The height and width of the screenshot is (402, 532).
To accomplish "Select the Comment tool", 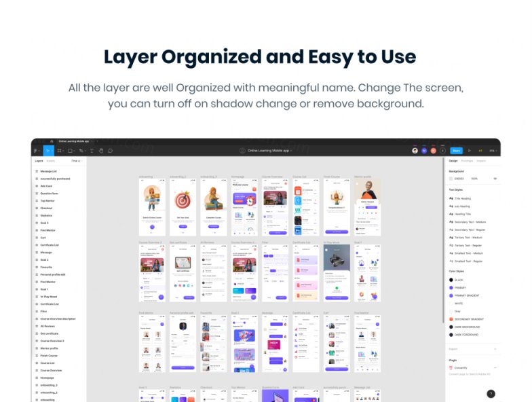I will [111, 151].
